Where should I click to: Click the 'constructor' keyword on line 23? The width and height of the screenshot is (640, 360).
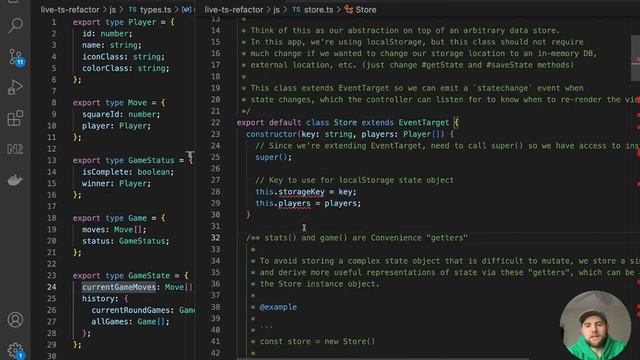[x=271, y=134]
